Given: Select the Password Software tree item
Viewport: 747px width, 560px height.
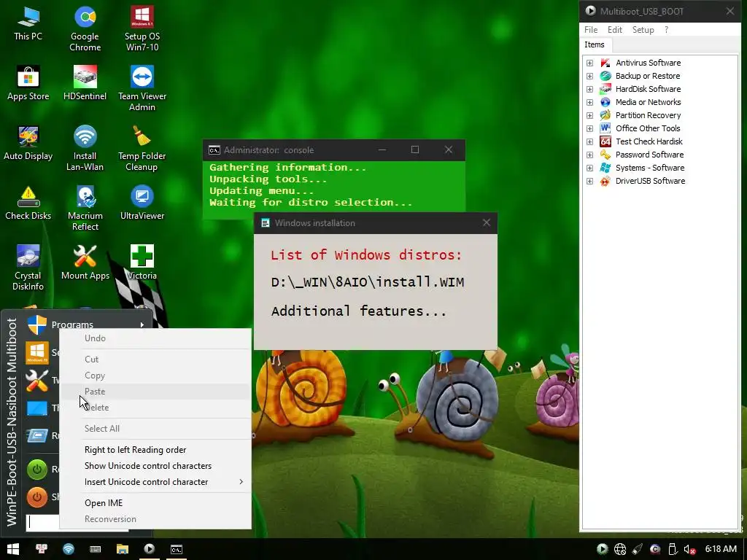Looking at the screenshot, I should 649,155.
